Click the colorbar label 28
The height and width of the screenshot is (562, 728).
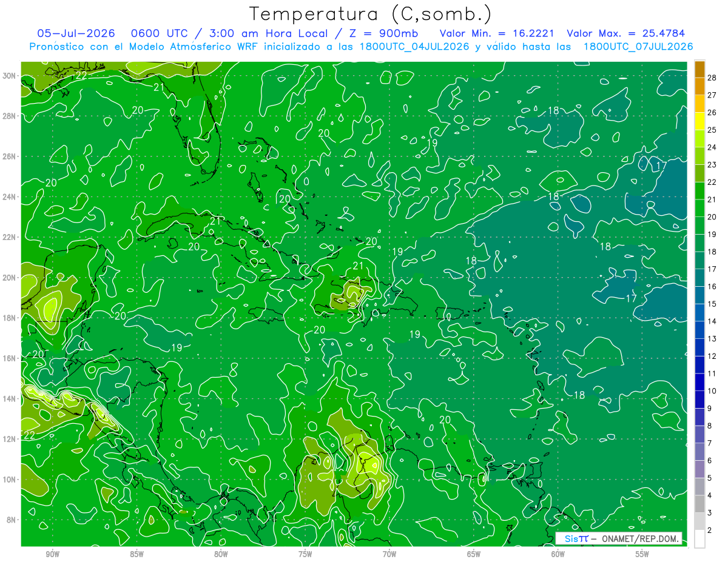[x=712, y=77]
